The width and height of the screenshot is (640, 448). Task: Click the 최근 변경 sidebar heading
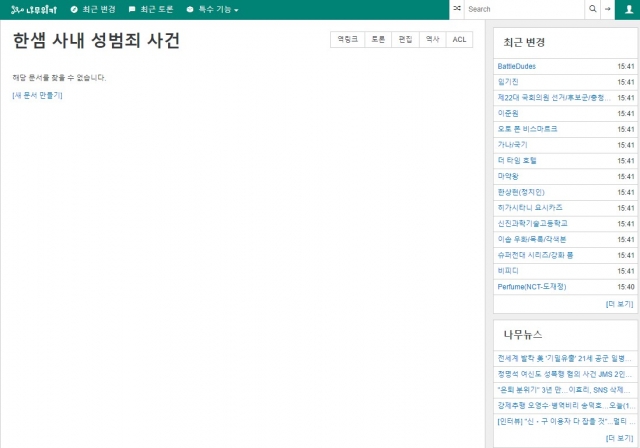pyautogui.click(x=524, y=42)
